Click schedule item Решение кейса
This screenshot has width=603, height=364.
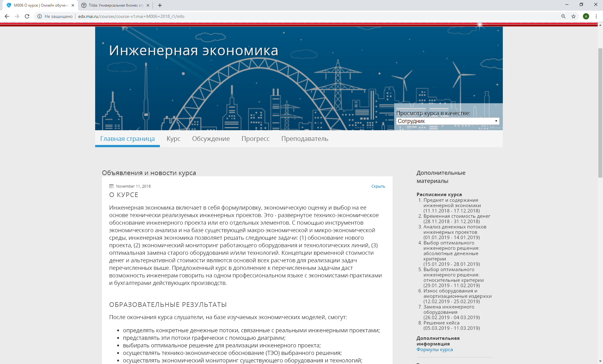pos(452,325)
